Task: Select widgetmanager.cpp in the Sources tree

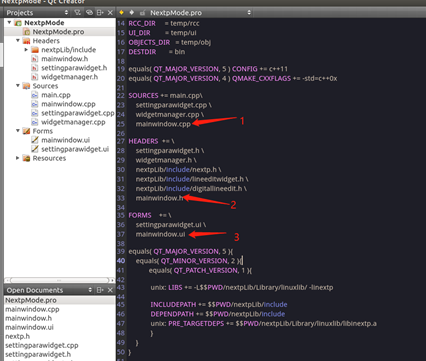Action: [x=73, y=122]
